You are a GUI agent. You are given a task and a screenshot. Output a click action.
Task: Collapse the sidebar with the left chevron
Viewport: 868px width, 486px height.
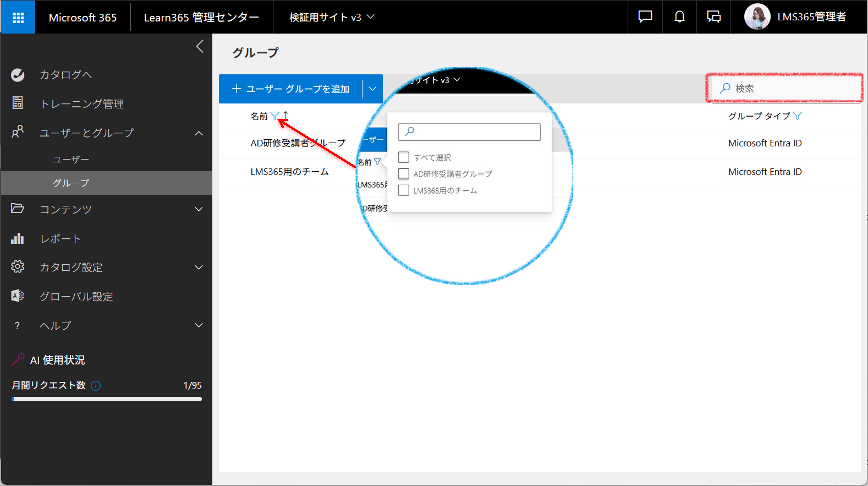[x=200, y=47]
